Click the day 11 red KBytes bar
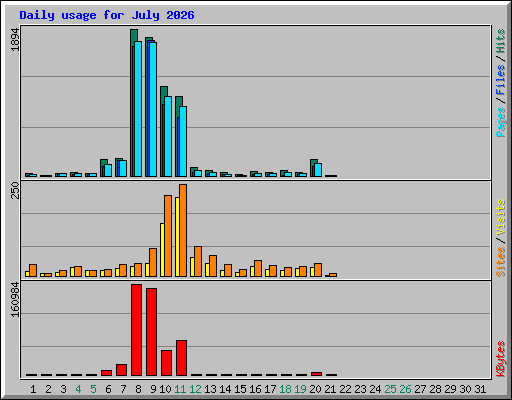 [181, 358]
